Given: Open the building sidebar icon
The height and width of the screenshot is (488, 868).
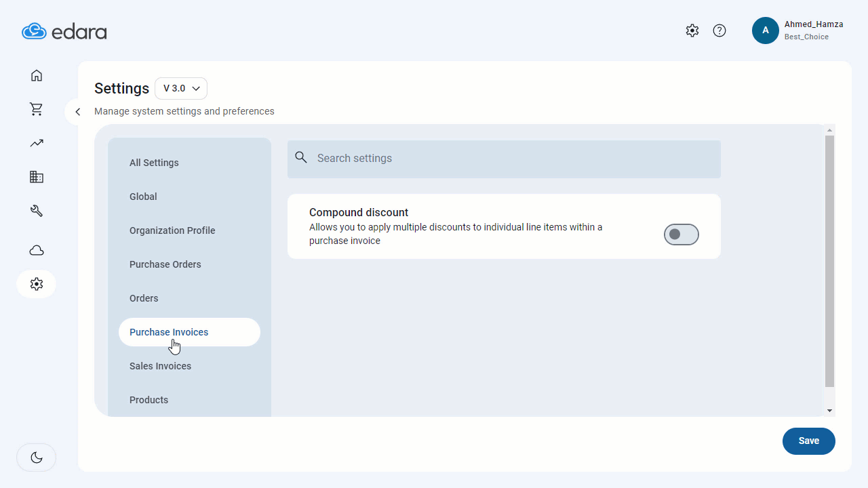Looking at the screenshot, I should pos(37,177).
